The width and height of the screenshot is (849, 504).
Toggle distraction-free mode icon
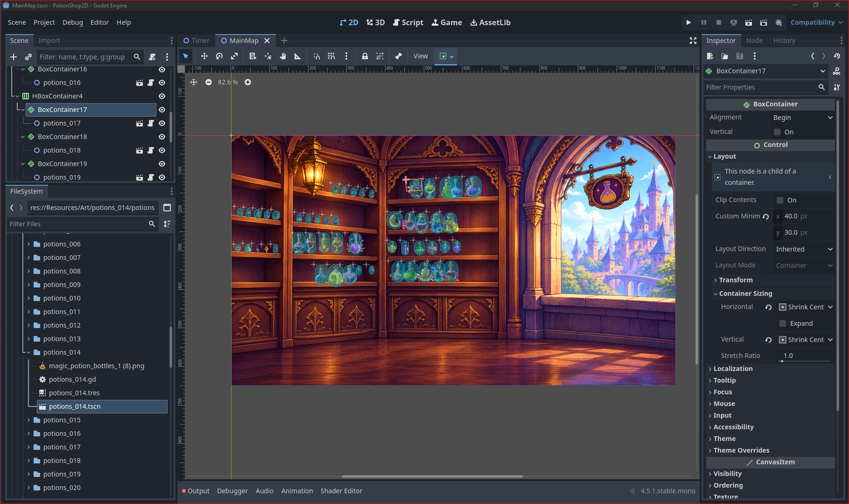point(693,41)
